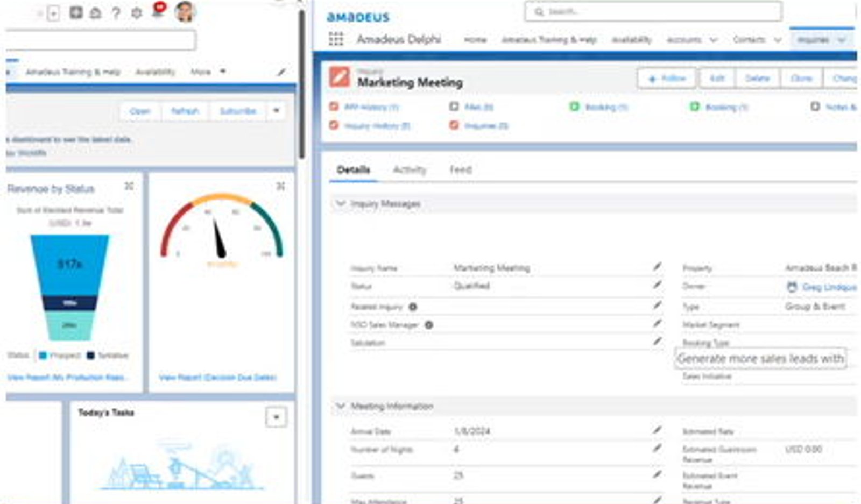Click the dashboard Refresh button

(x=185, y=111)
